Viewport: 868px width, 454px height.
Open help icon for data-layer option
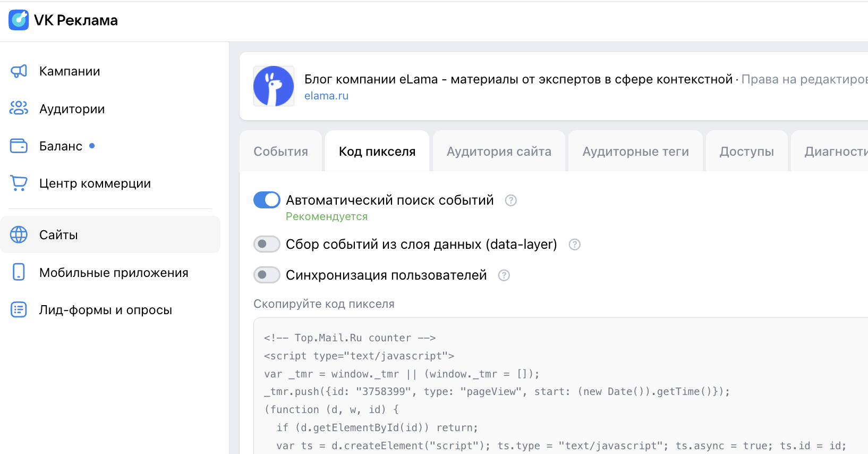(x=574, y=245)
